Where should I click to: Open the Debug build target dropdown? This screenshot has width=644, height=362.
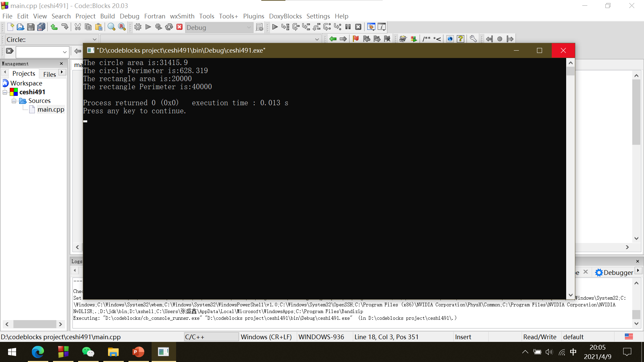(249, 27)
